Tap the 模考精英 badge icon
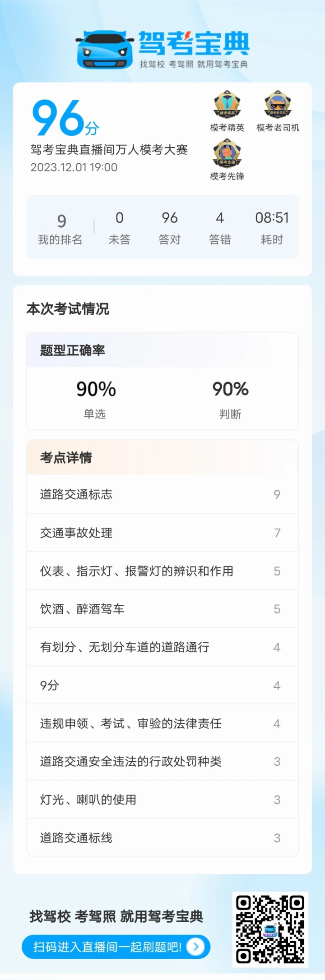Screen dimensions: 325x980 (x=227, y=105)
